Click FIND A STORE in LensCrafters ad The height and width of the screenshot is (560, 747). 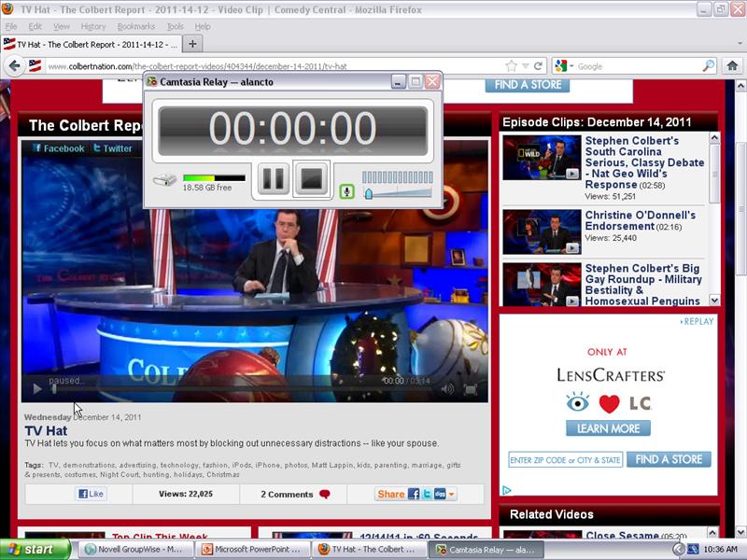(x=669, y=459)
